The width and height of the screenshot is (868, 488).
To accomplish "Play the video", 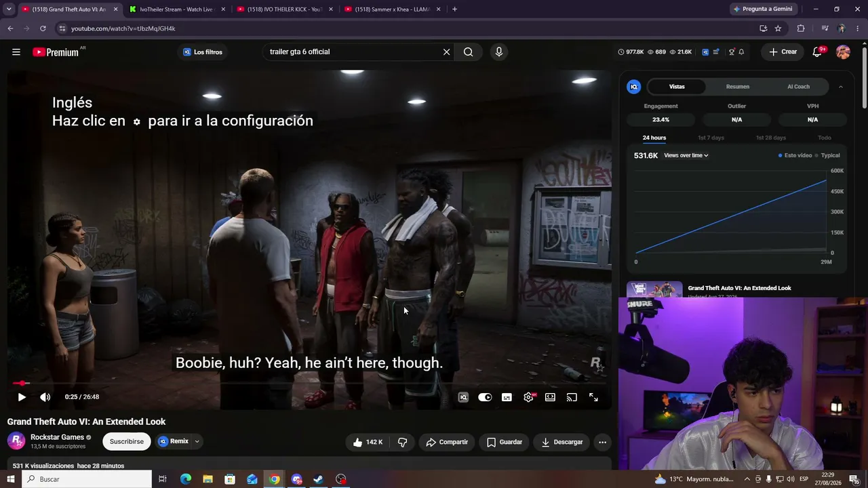I will click(22, 397).
